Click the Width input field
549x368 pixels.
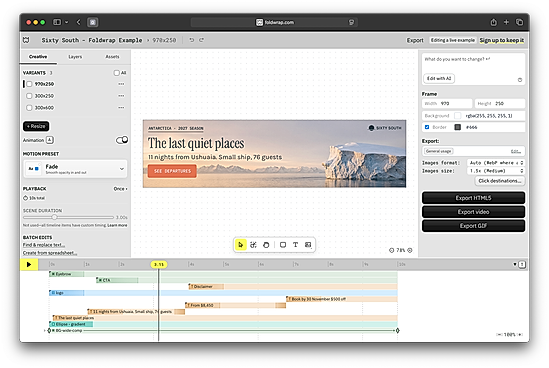(x=447, y=104)
